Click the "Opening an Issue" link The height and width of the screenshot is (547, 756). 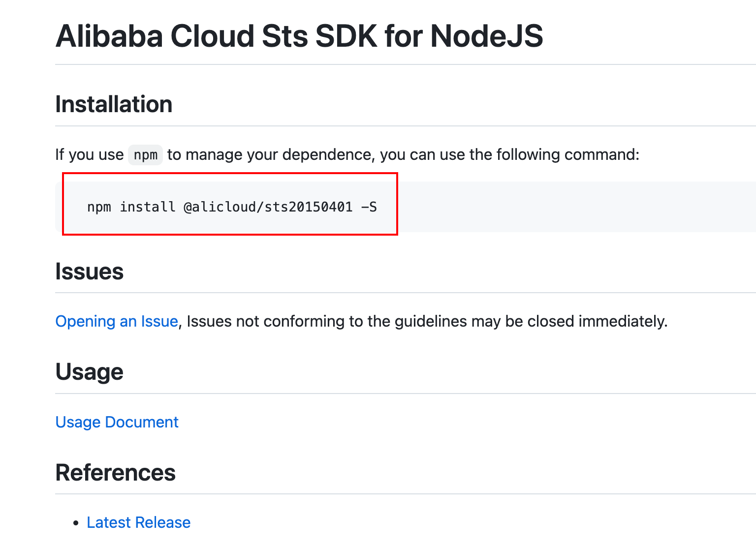117,321
